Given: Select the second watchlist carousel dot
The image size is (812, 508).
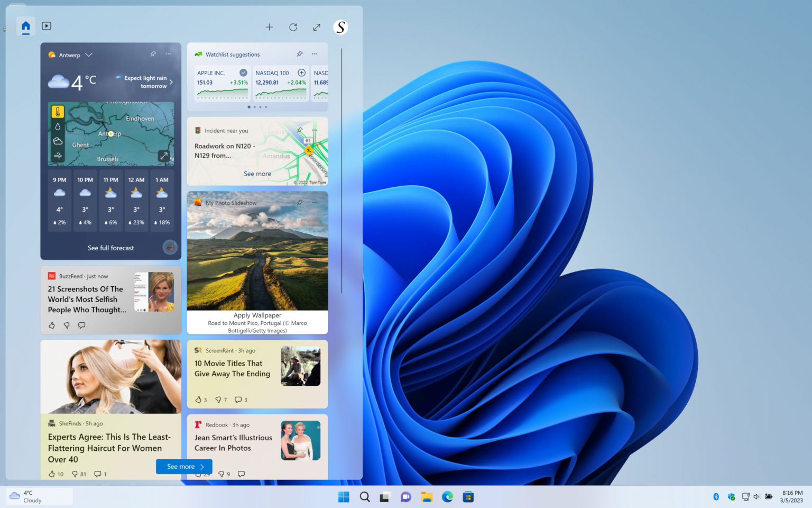Looking at the screenshot, I should click(255, 107).
